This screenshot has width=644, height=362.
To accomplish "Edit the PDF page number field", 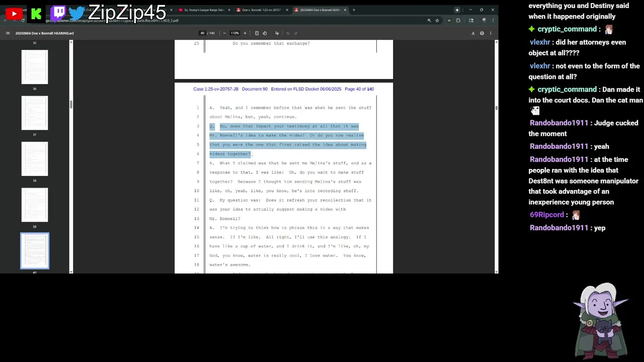I will pyautogui.click(x=202, y=33).
